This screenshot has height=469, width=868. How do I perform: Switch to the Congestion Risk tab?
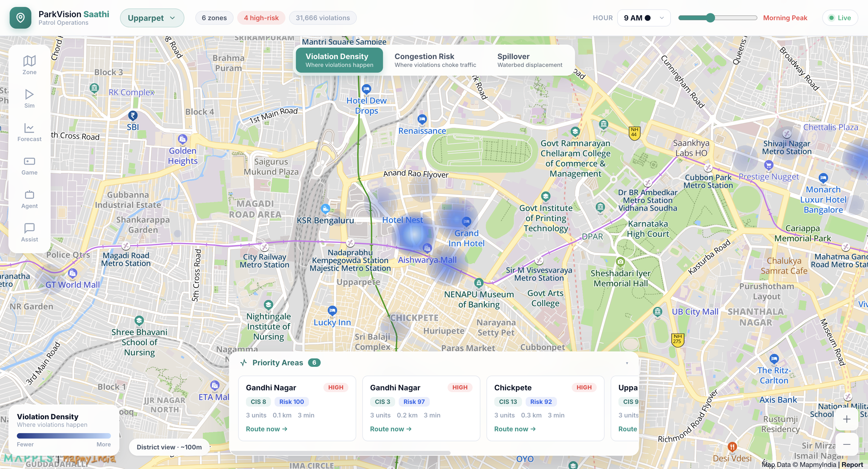435,60
